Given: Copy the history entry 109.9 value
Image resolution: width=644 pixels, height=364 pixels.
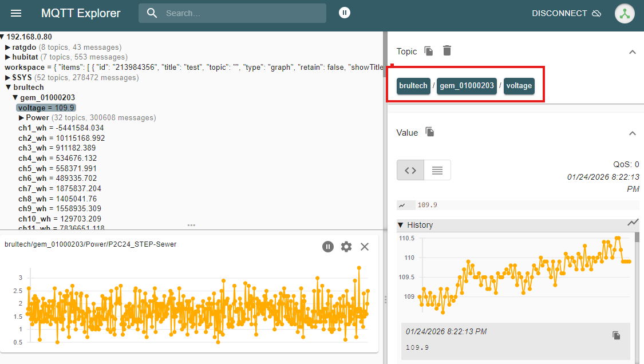Looking at the screenshot, I should [x=616, y=335].
